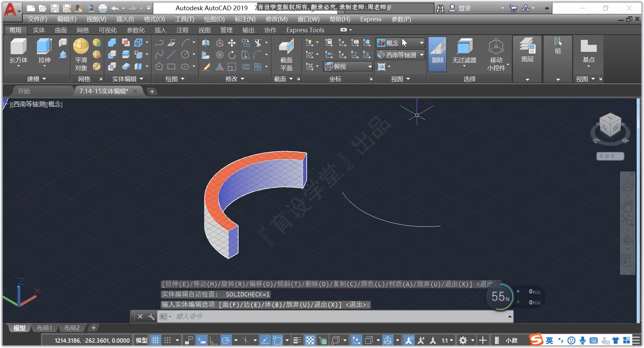
Task: Add a new drawing tab with plus
Action: click(152, 91)
